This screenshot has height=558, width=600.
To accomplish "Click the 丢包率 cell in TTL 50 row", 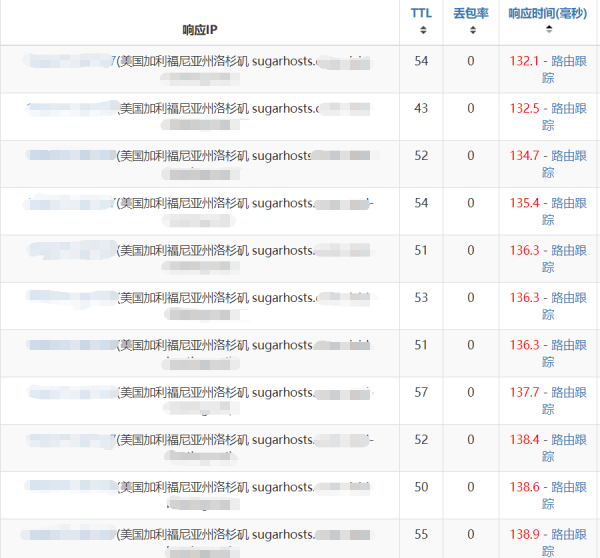I will click(471, 487).
